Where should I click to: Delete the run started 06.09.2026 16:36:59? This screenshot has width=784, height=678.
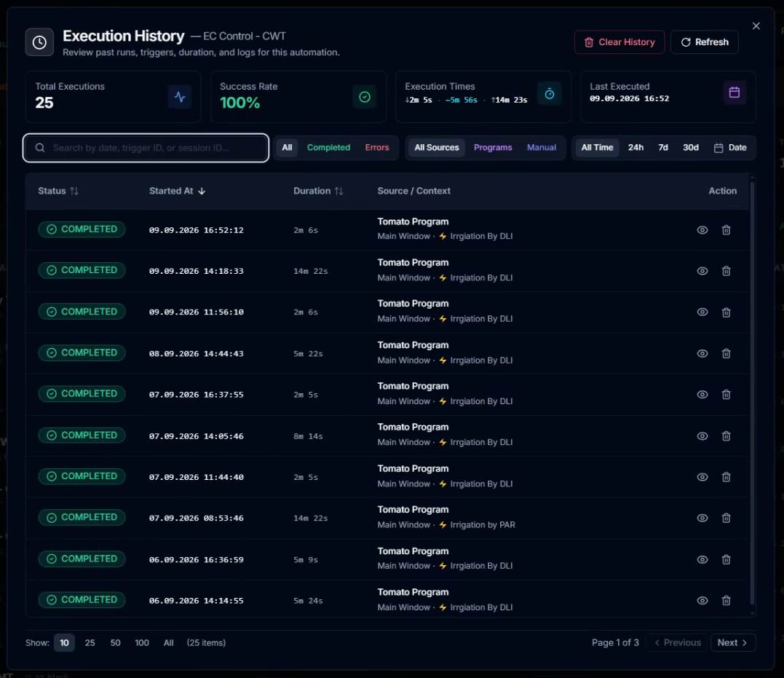[x=726, y=559]
